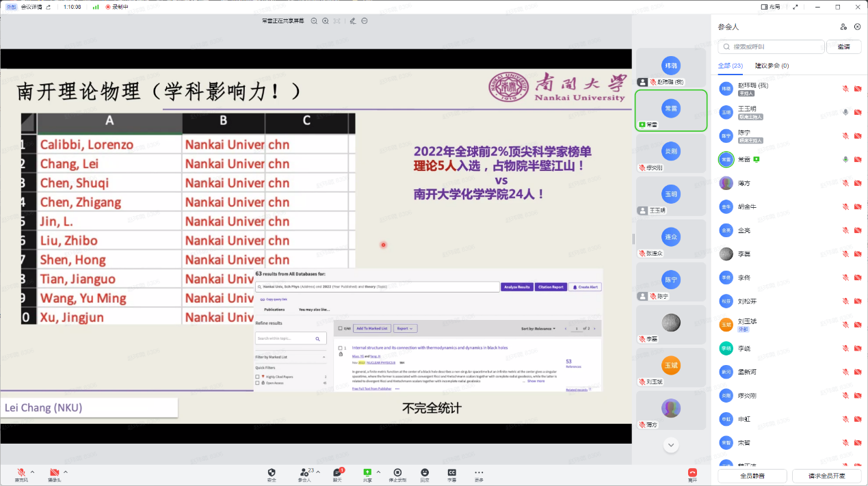Open the Security (安全) shield icon
Image resolution: width=868 pixels, height=486 pixels.
[x=272, y=472]
